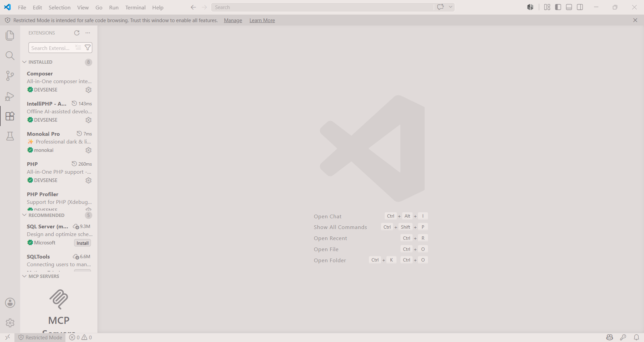Clear the extensions search results
644x342 pixels.
78,48
